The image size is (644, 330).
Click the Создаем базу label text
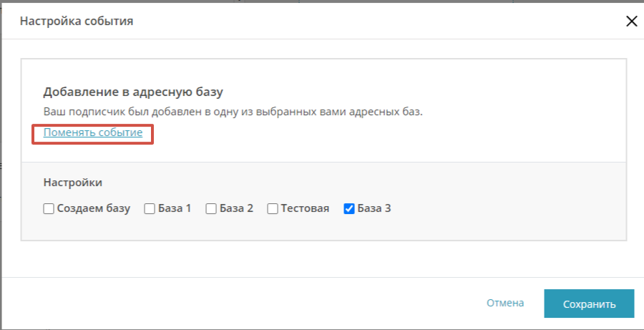tap(94, 208)
